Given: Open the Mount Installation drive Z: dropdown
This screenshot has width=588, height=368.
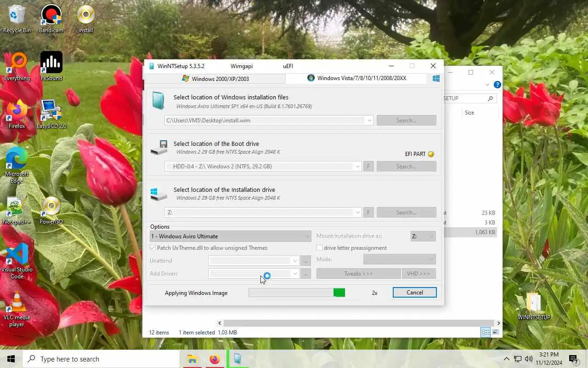Looking at the screenshot, I should (x=423, y=236).
